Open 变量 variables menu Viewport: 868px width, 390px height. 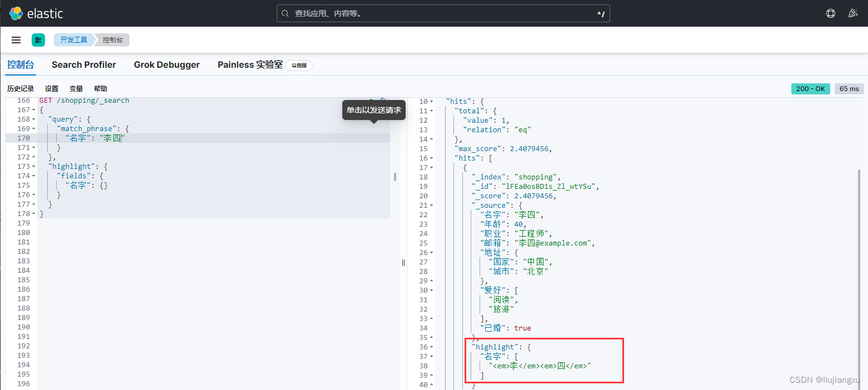tap(76, 89)
